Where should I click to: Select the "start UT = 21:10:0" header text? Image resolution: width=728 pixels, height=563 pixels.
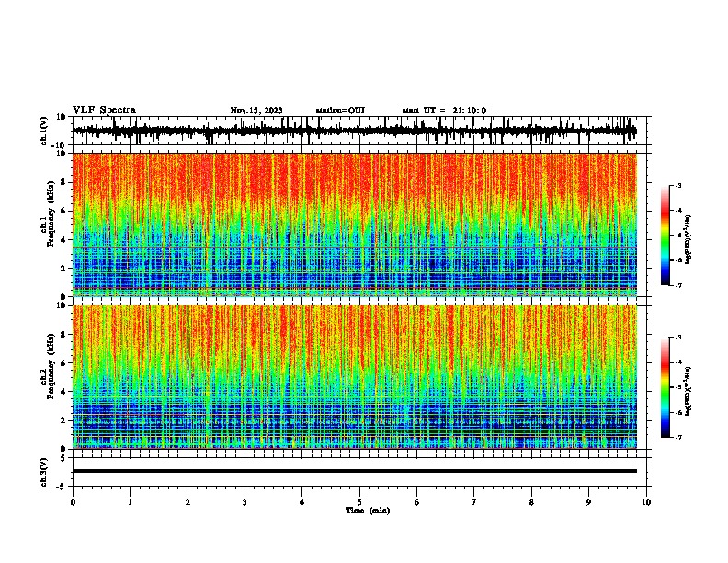444,110
